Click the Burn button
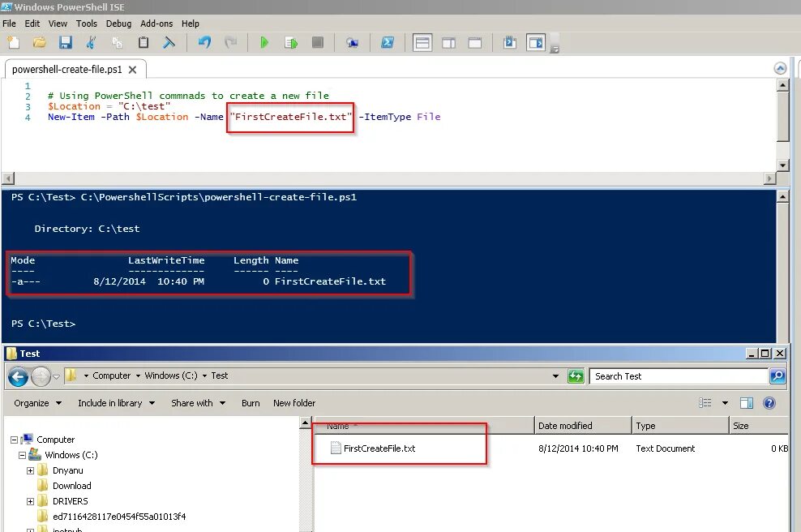 click(251, 403)
